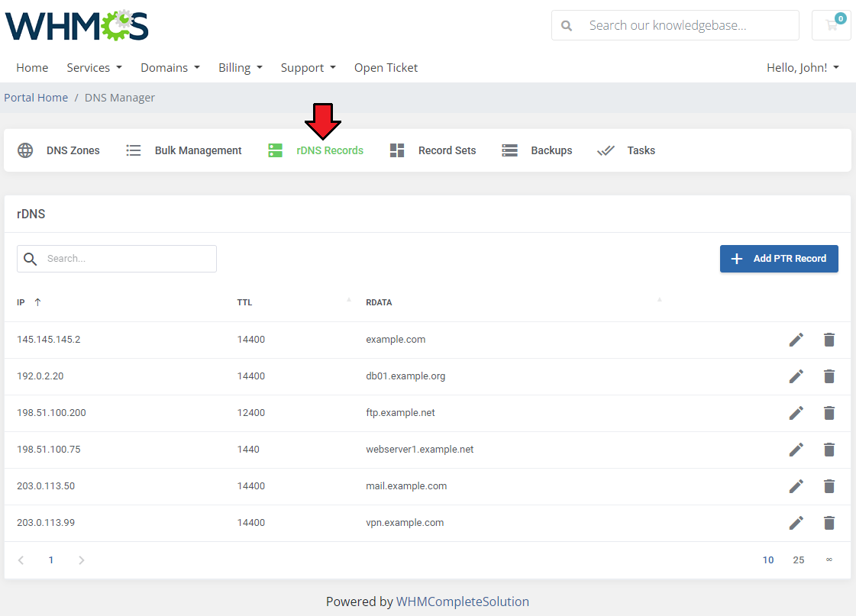Edit the mail.example.com record
Screen dimensions: 856x616
[796, 485]
